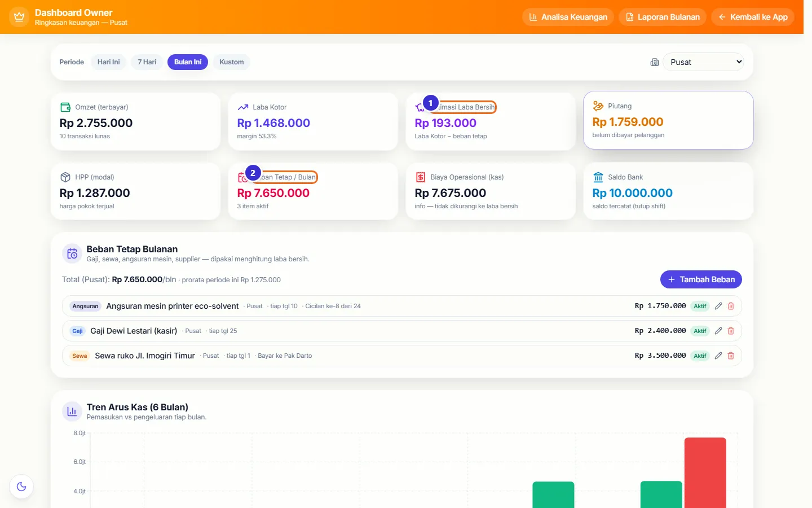Switch period to Hari Ini
This screenshot has height=508, width=812.
click(x=108, y=62)
